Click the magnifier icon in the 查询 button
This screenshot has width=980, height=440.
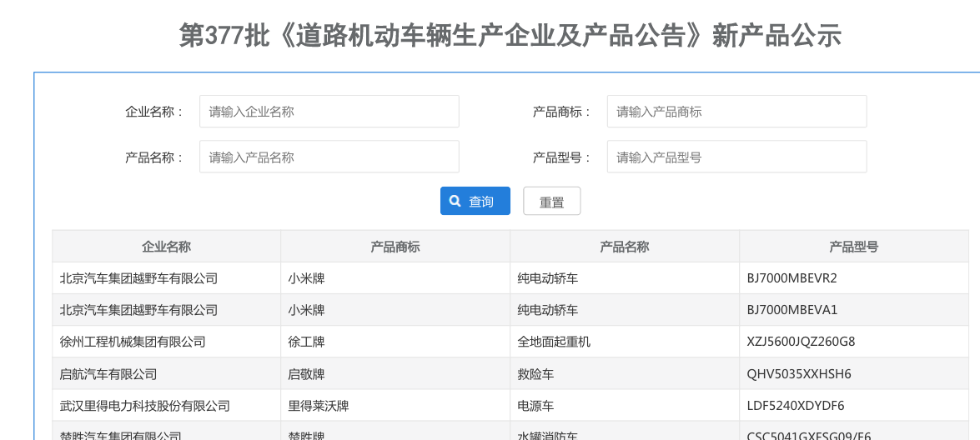click(455, 201)
